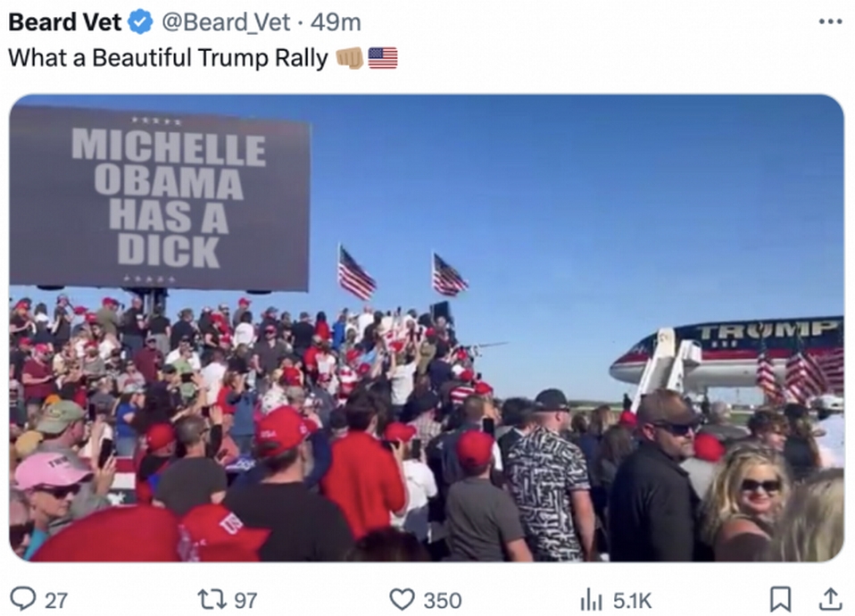Click the fist emoji in the tweet
This screenshot has width=855, height=616.
point(350,58)
